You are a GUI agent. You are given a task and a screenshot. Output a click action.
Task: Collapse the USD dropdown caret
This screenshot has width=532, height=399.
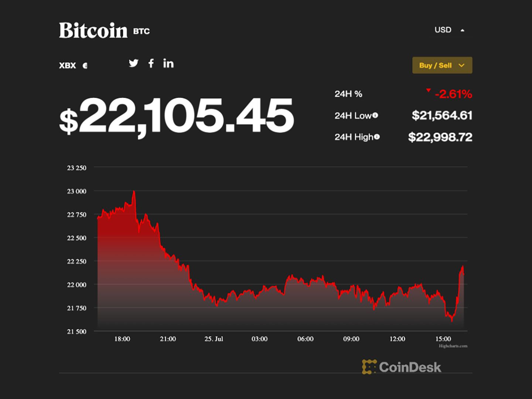[463, 29]
